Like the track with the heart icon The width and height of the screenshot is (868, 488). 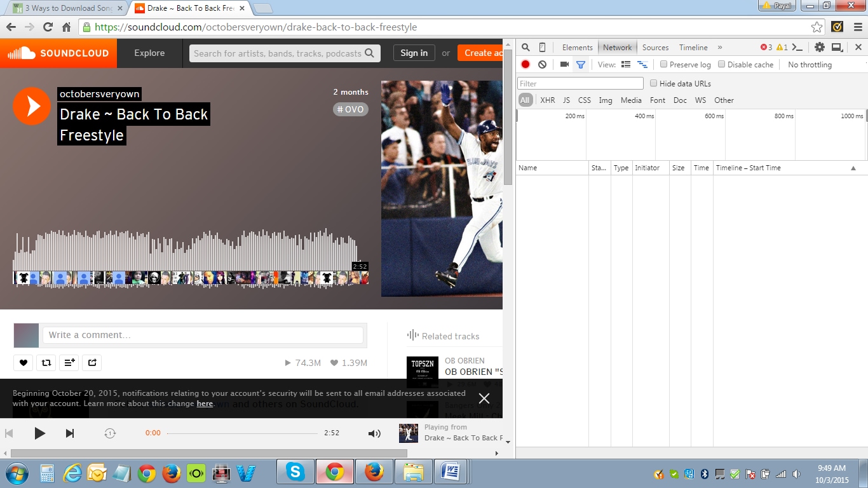pos(24,363)
